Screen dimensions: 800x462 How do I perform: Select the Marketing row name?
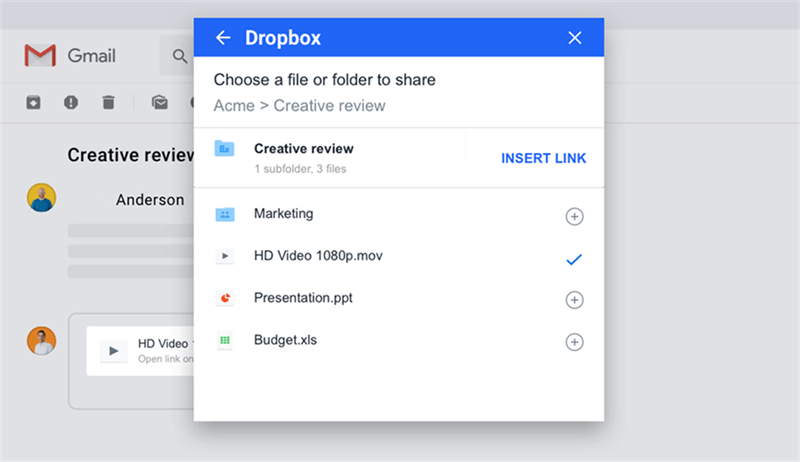point(284,214)
